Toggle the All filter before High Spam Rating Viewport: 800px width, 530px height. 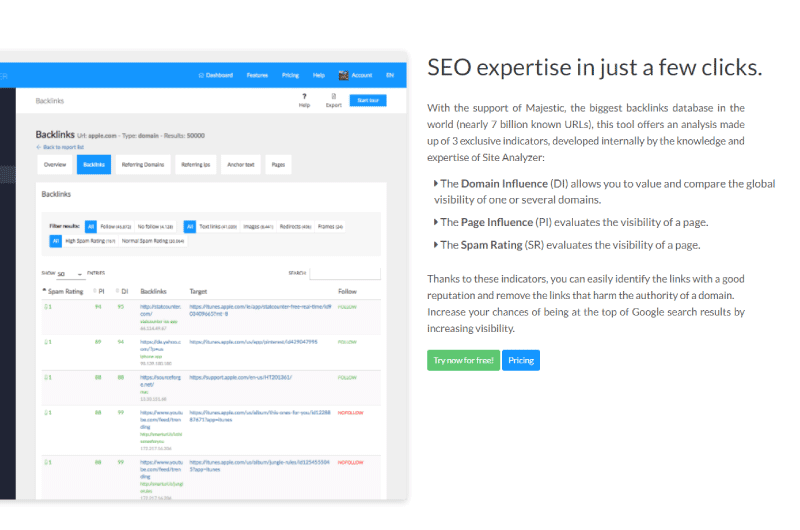pyautogui.click(x=56, y=241)
